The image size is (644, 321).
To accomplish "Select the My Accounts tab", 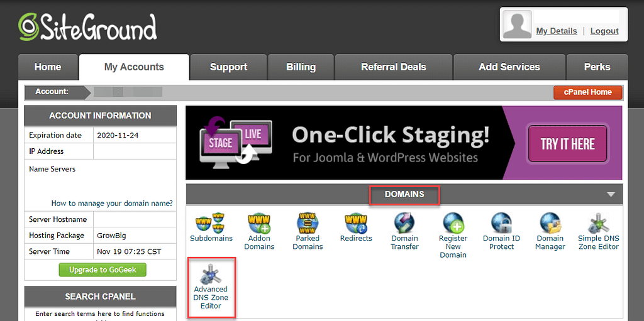I will 134,67.
